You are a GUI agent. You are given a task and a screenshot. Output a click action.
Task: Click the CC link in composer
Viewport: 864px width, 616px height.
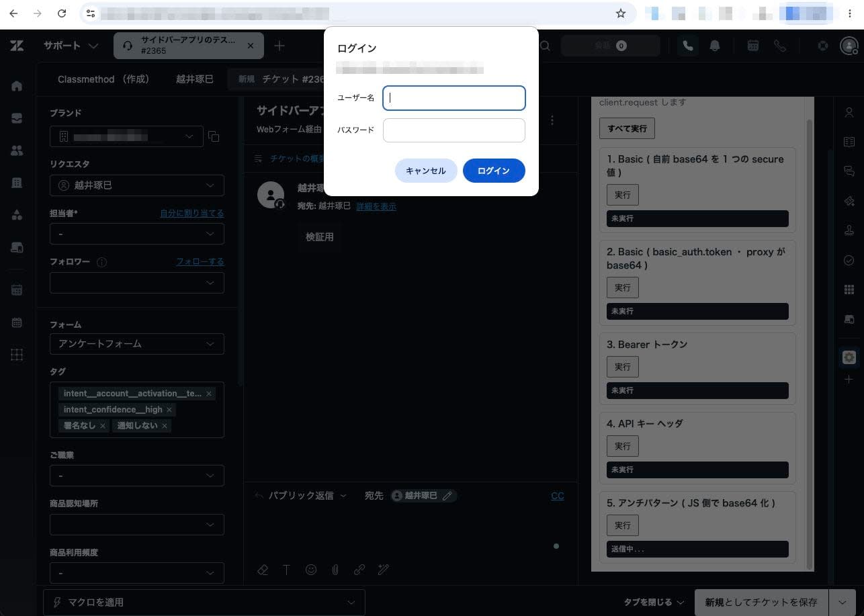point(558,496)
